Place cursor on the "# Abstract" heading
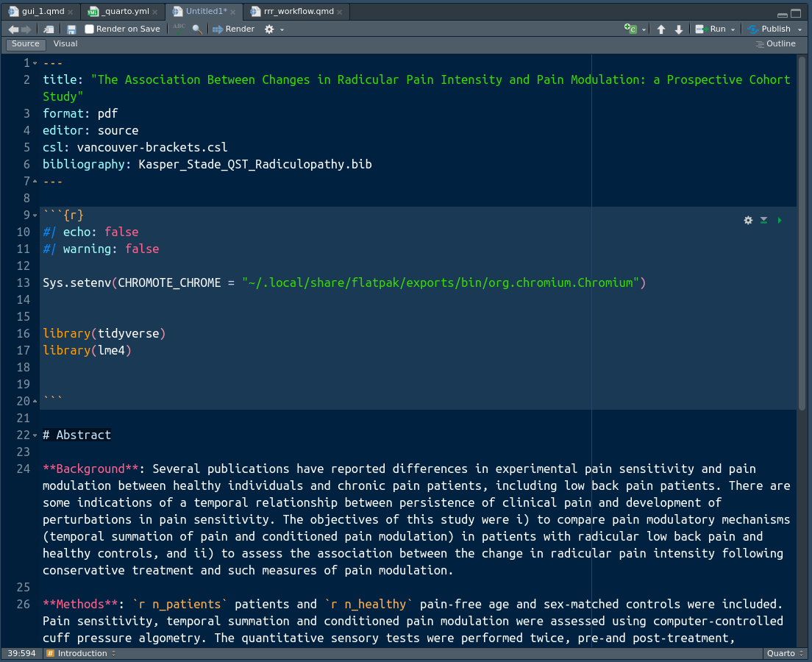The width and height of the screenshot is (812, 662). 76,435
